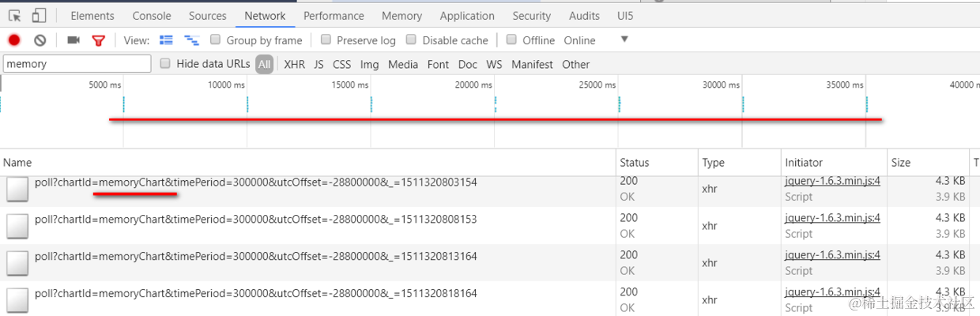The image size is (980, 316).
Task: Click the inspect element cursor icon
Action: (14, 16)
